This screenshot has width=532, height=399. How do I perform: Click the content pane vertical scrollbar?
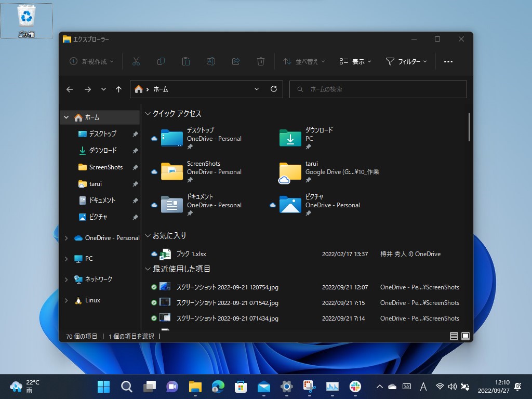(x=469, y=127)
